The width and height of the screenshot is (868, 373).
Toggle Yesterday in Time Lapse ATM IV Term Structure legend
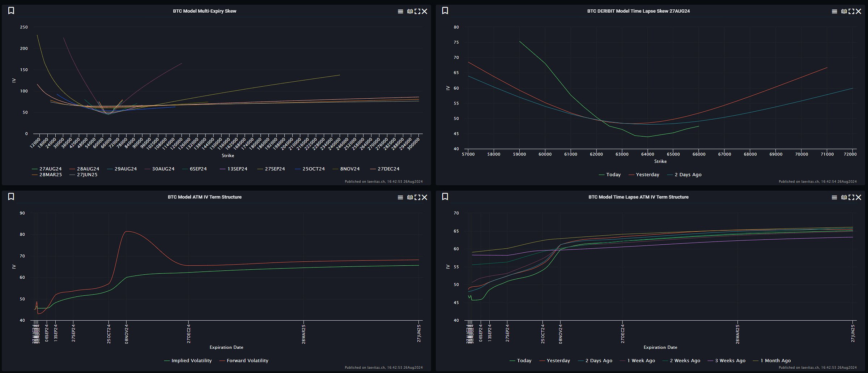554,360
